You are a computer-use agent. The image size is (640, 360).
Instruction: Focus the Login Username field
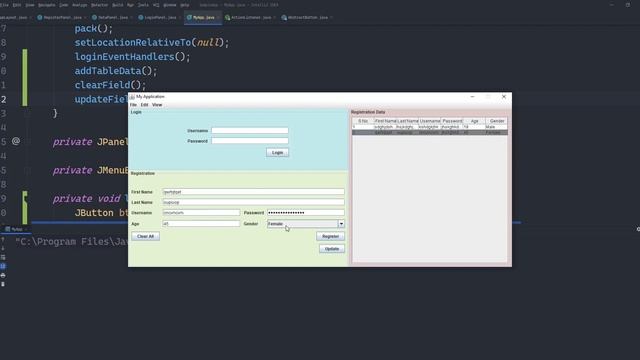pos(250,131)
